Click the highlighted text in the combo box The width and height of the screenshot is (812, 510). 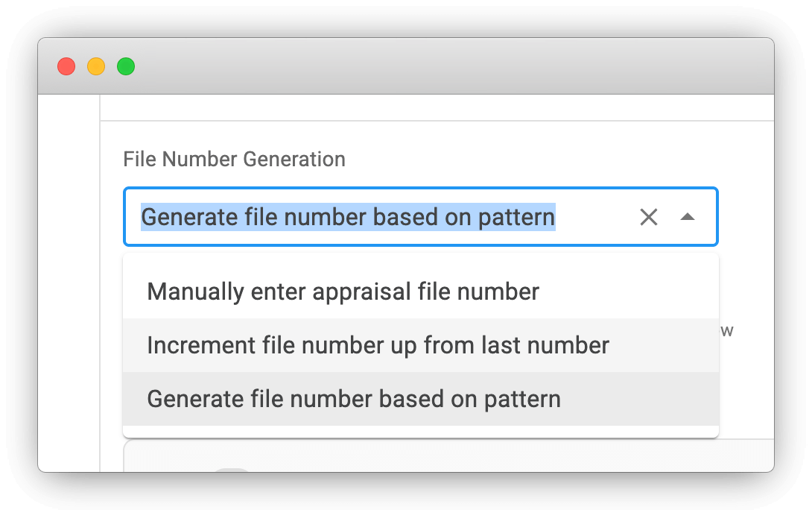point(347,217)
